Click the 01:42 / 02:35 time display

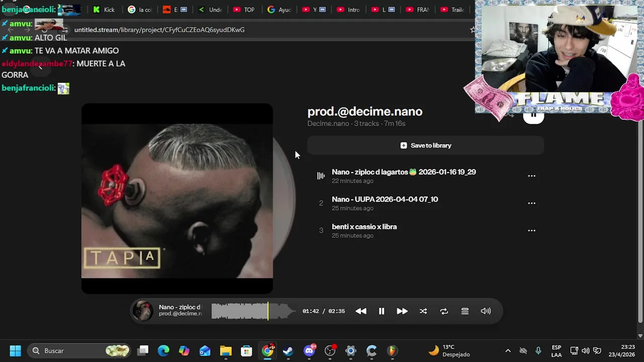pos(324,311)
